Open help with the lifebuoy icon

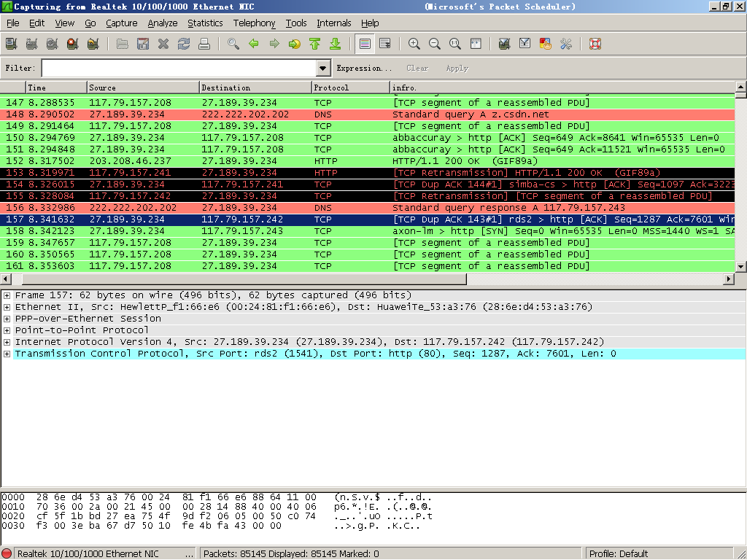pos(595,44)
